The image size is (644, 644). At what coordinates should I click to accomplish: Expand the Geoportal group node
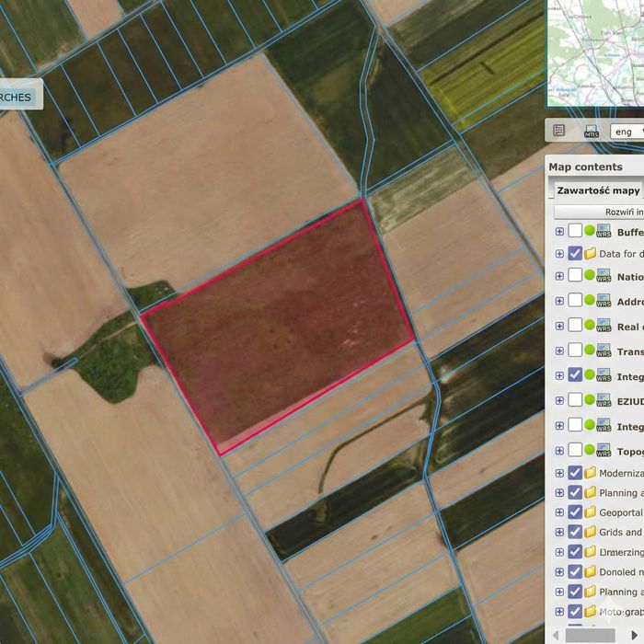(559, 512)
